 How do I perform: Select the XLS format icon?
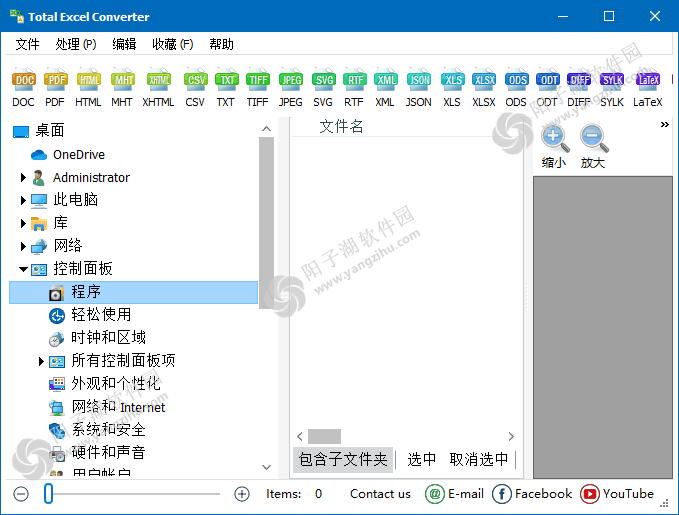(x=453, y=80)
